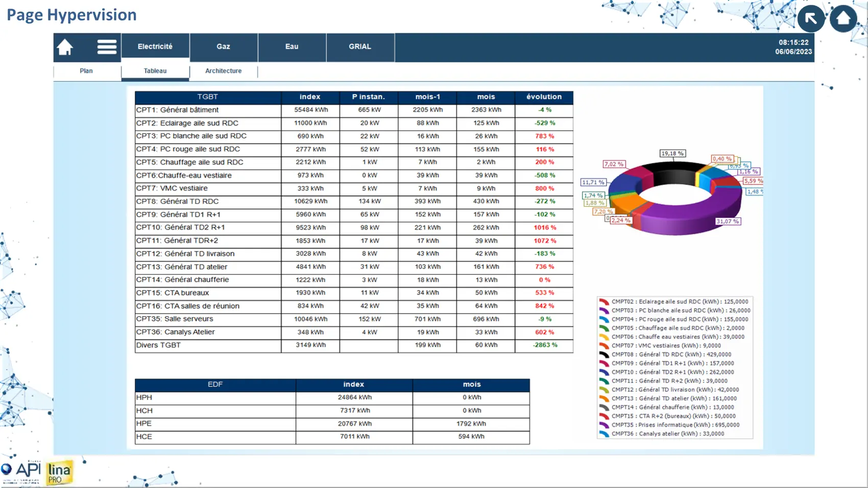
Task: Click the évolution column header
Action: [544, 97]
